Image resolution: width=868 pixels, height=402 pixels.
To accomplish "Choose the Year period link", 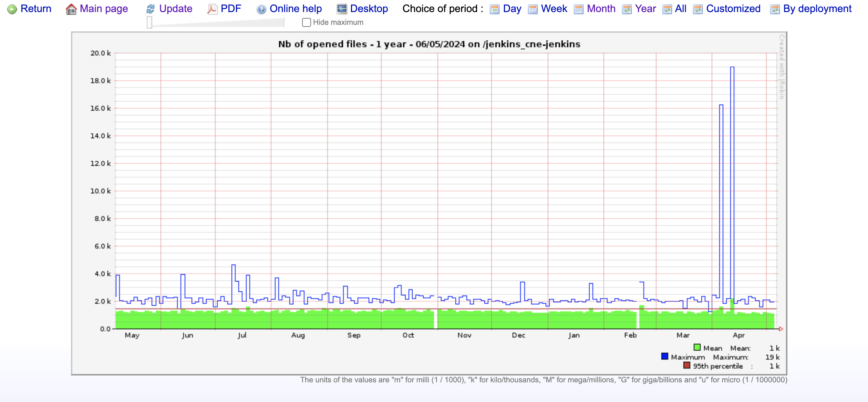I will 645,9.
